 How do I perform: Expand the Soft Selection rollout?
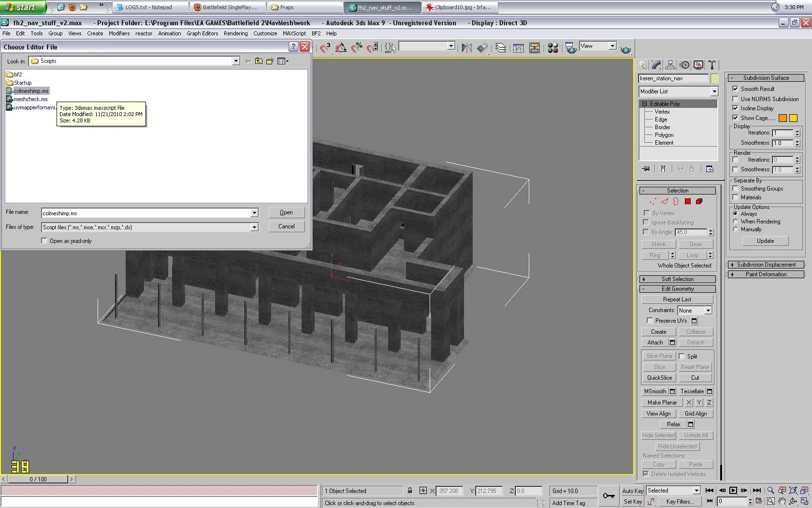pyautogui.click(x=677, y=279)
